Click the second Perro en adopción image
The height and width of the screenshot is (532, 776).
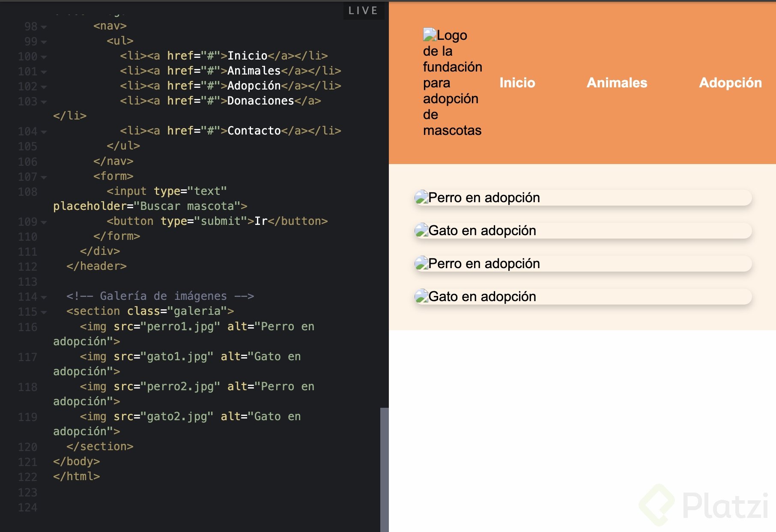[x=583, y=263]
